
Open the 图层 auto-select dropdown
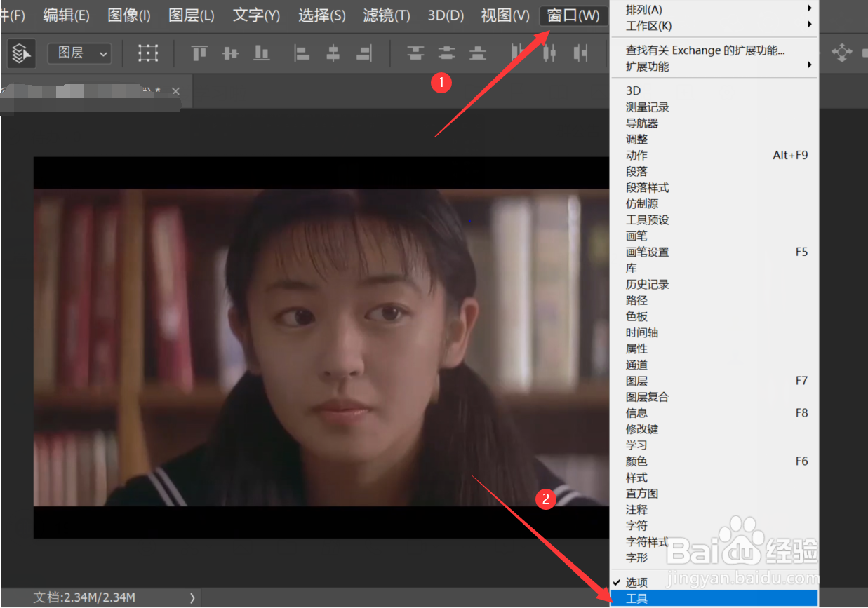pyautogui.click(x=79, y=53)
